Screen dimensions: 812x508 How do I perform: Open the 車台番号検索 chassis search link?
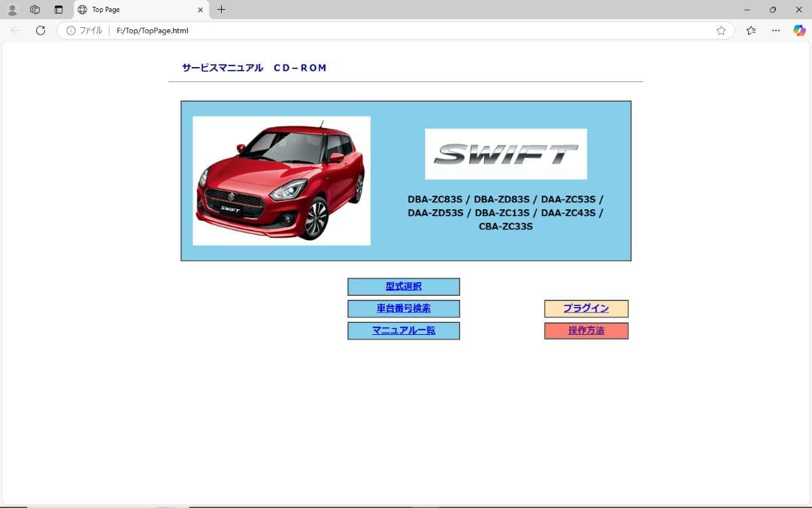[404, 309]
